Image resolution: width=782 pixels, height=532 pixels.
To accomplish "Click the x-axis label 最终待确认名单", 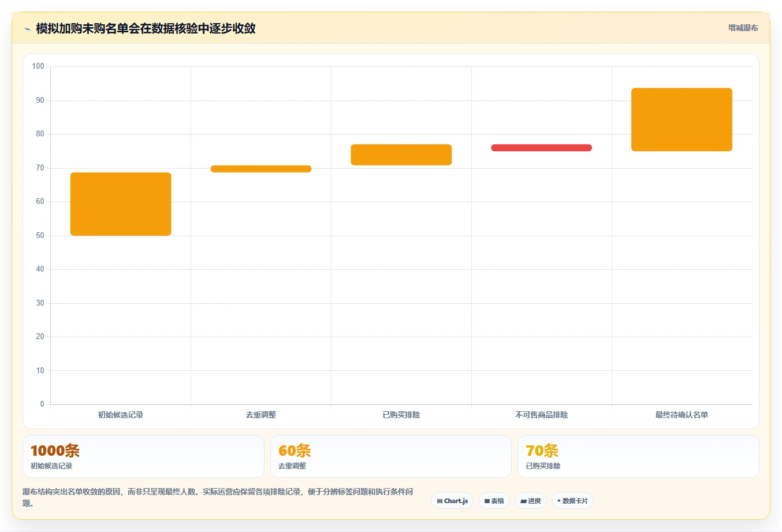I will (x=682, y=415).
